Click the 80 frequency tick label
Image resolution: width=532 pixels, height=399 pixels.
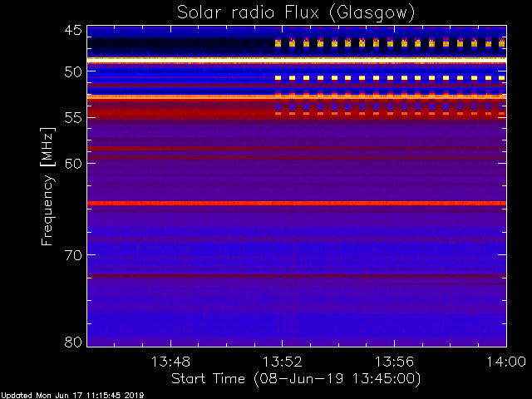coord(73,342)
